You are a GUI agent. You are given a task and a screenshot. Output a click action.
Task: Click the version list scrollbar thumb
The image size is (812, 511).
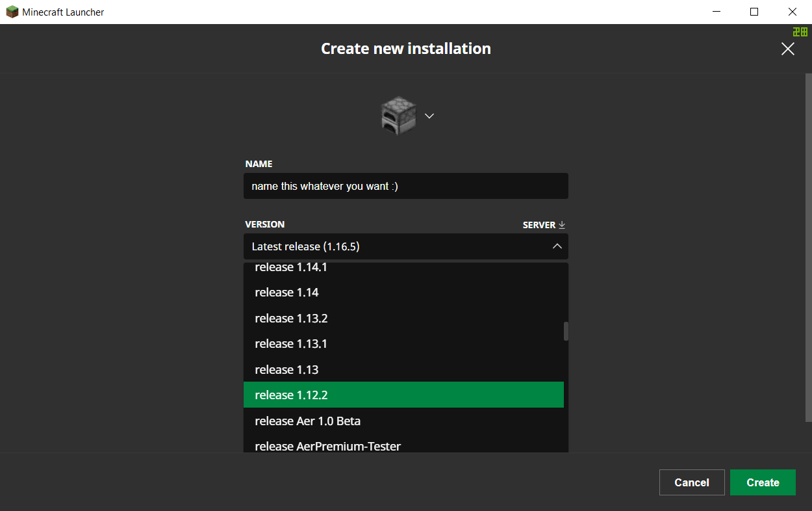[x=566, y=331]
